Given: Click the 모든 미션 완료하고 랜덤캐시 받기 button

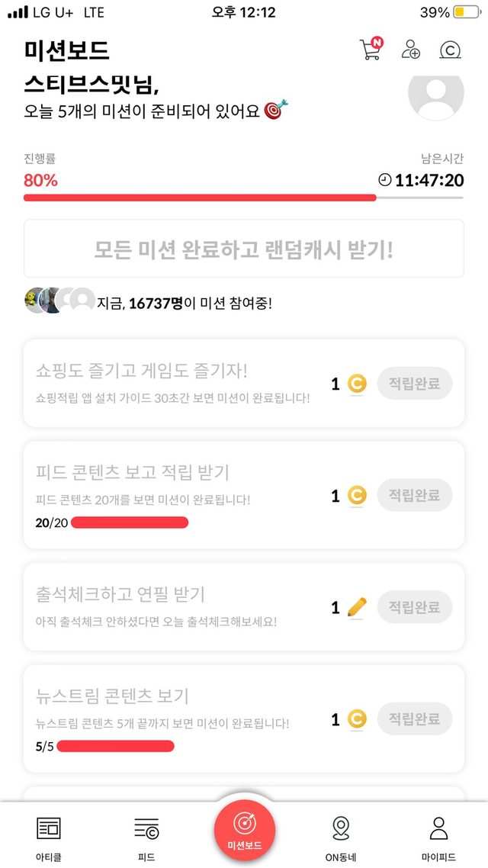Looking at the screenshot, I should (x=244, y=249).
